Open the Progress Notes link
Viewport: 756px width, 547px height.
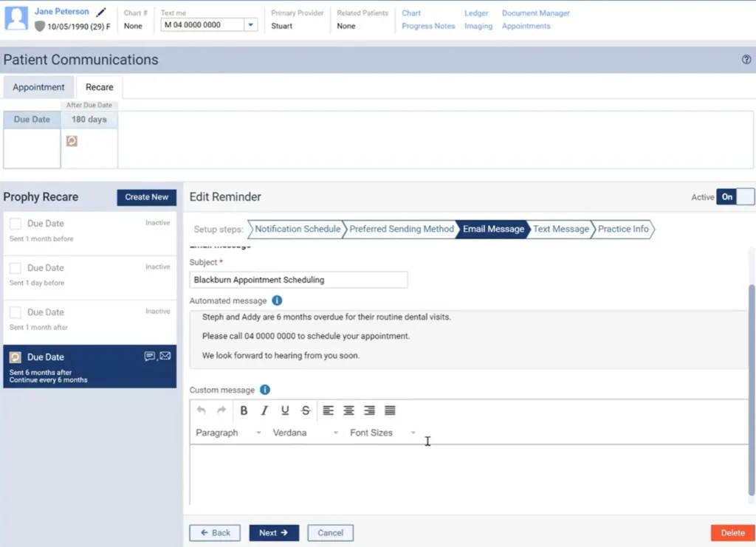[428, 26]
